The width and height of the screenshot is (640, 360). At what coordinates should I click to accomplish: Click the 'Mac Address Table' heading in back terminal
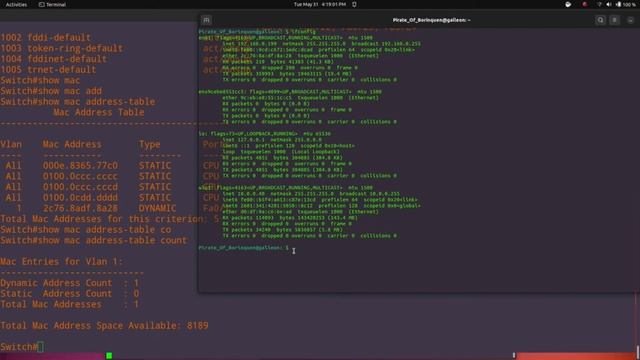pos(99,112)
